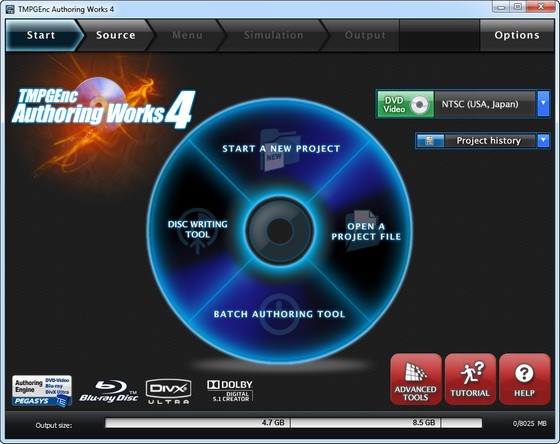This screenshot has height=444, width=560.
Task: Click the Project history list icon
Action: [x=430, y=141]
